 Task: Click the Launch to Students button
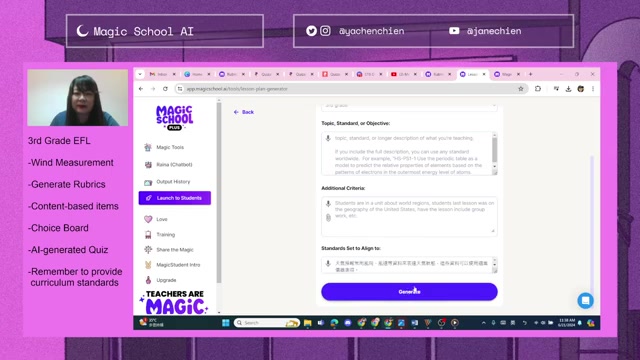[175, 198]
